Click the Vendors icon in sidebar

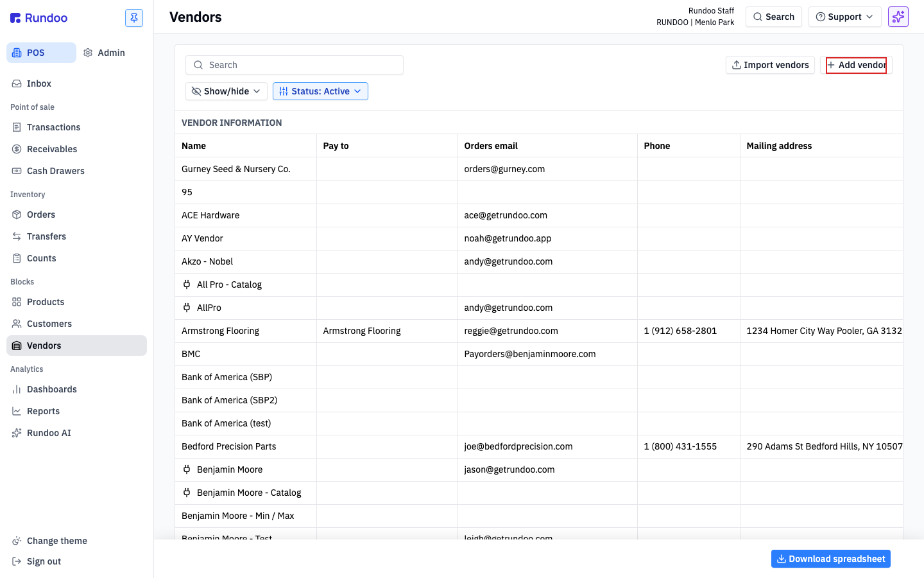(17, 346)
